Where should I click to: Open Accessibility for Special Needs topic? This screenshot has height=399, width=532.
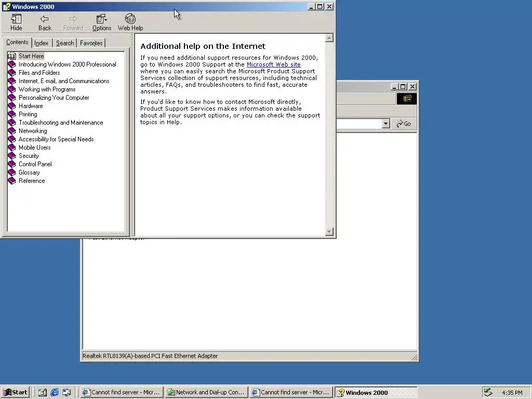[x=56, y=139]
